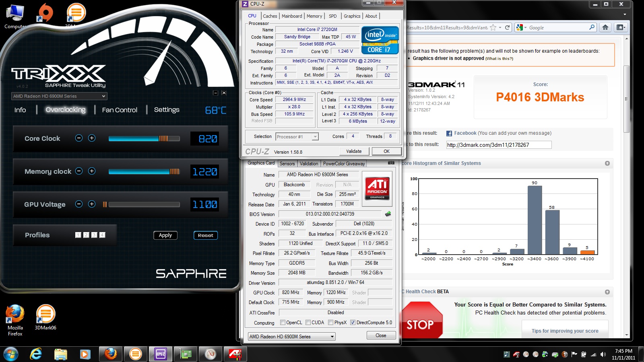644x362 pixels.
Task: Decrease Core Clock with minus button
Action: click(79, 138)
